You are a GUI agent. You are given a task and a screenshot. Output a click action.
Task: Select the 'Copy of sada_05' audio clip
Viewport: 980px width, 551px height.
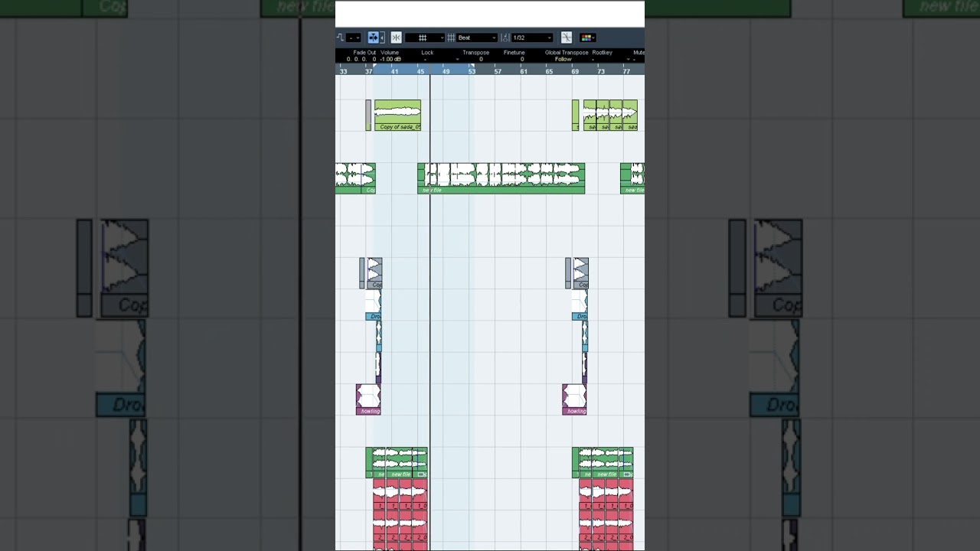click(x=397, y=116)
